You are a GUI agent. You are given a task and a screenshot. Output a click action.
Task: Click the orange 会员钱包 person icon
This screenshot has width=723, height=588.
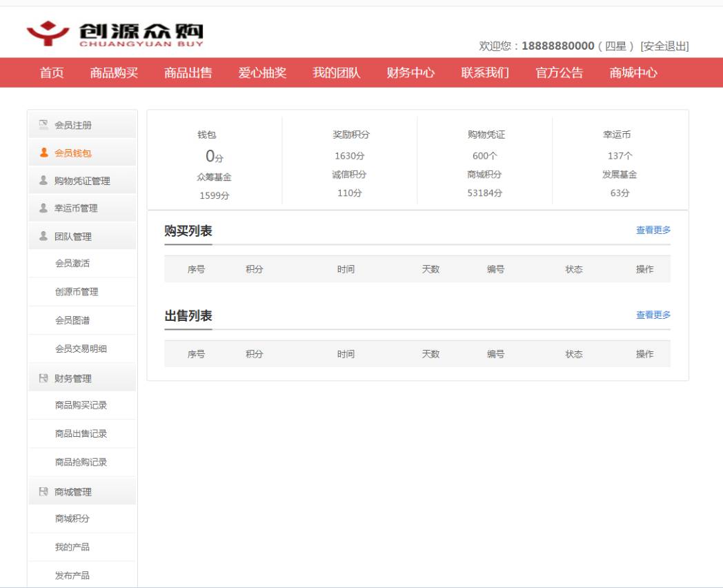tap(43, 153)
